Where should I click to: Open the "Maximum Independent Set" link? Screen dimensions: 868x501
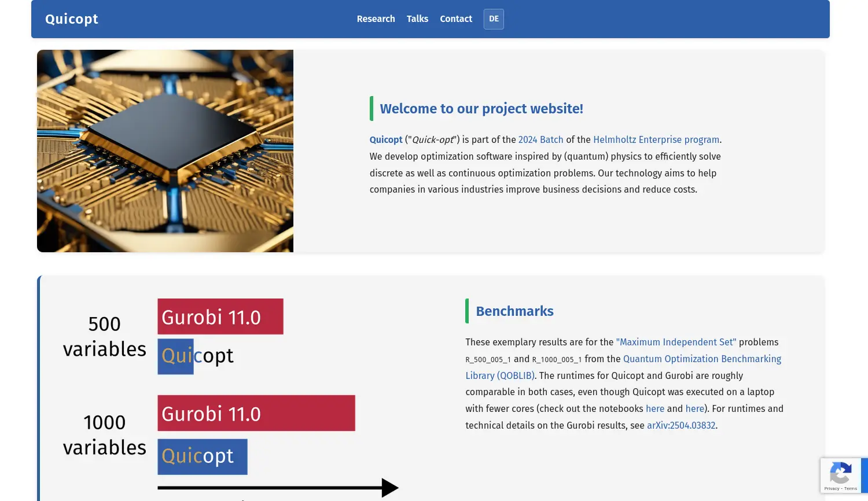pyautogui.click(x=676, y=342)
